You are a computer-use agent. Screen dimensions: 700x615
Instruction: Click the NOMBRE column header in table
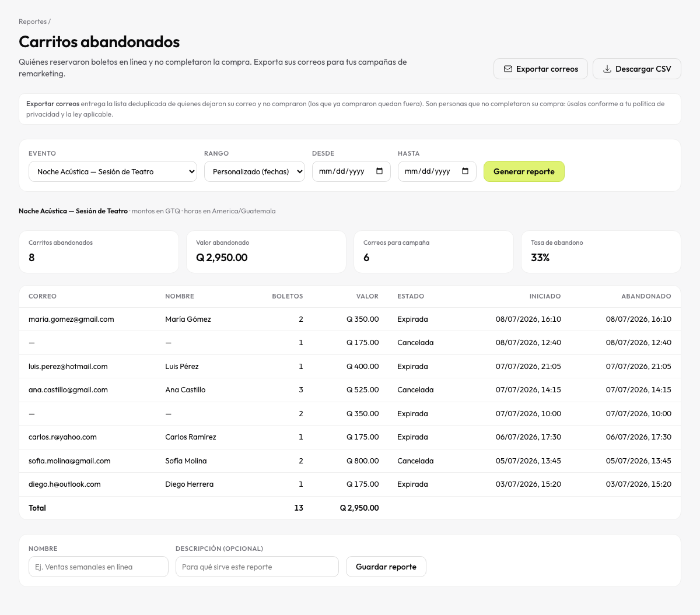click(180, 296)
